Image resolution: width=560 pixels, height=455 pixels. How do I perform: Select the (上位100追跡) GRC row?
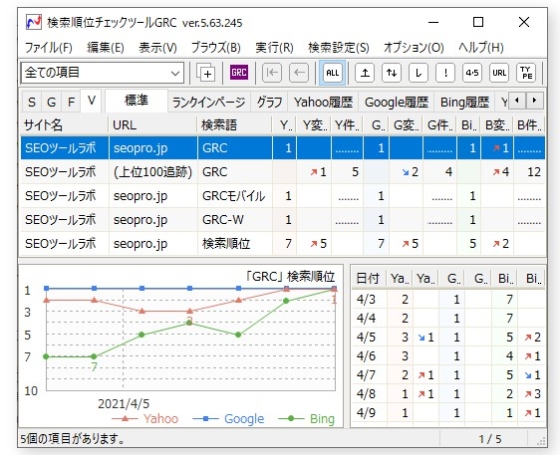[x=283, y=172]
